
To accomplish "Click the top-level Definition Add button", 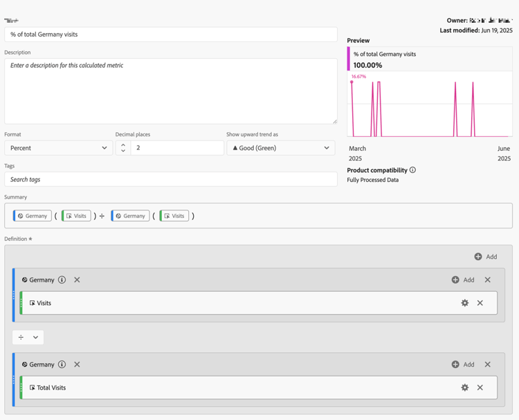I will (x=486, y=257).
